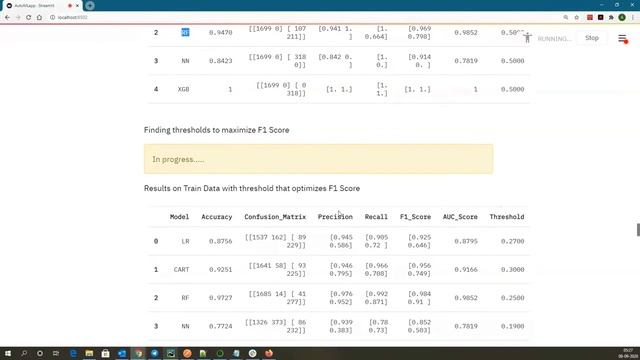Click the Results on Train Data heading

(x=252, y=189)
